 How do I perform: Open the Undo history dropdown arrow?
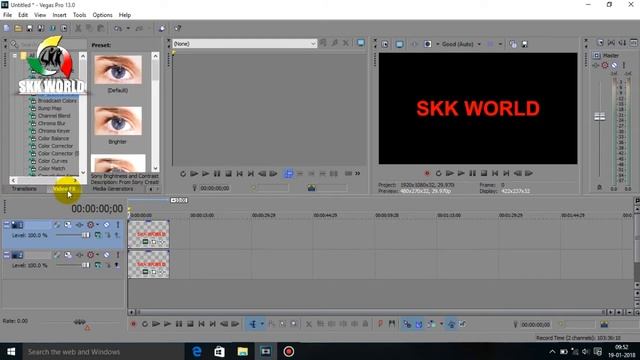[x=128, y=28]
